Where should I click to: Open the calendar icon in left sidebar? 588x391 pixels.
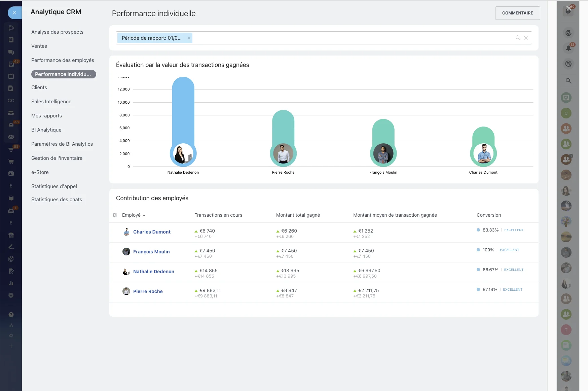11,76
